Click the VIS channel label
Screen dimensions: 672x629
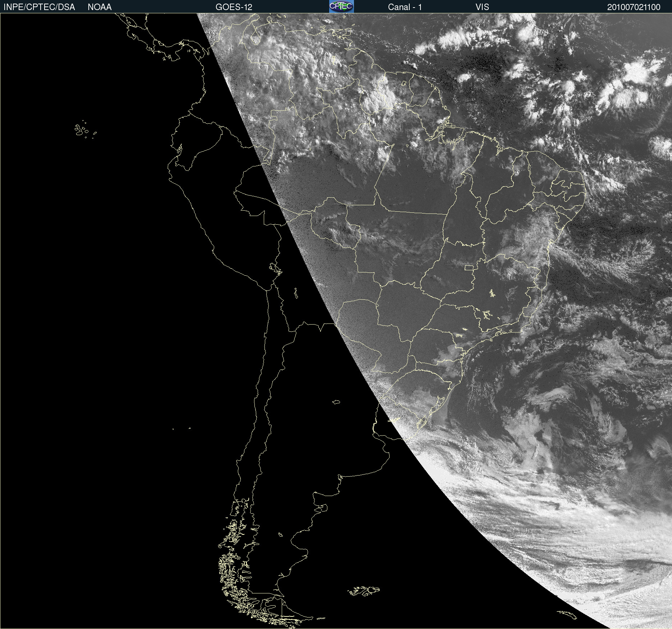pos(482,7)
